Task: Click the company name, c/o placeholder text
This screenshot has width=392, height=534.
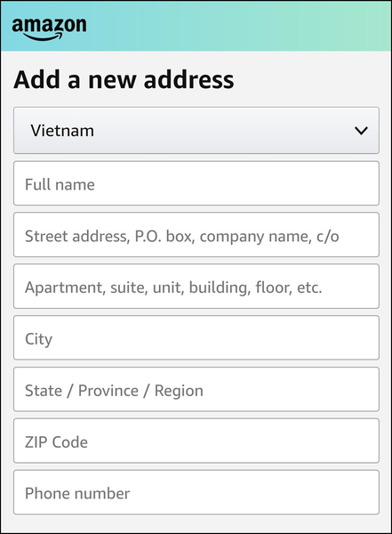Action: pyautogui.click(x=269, y=237)
